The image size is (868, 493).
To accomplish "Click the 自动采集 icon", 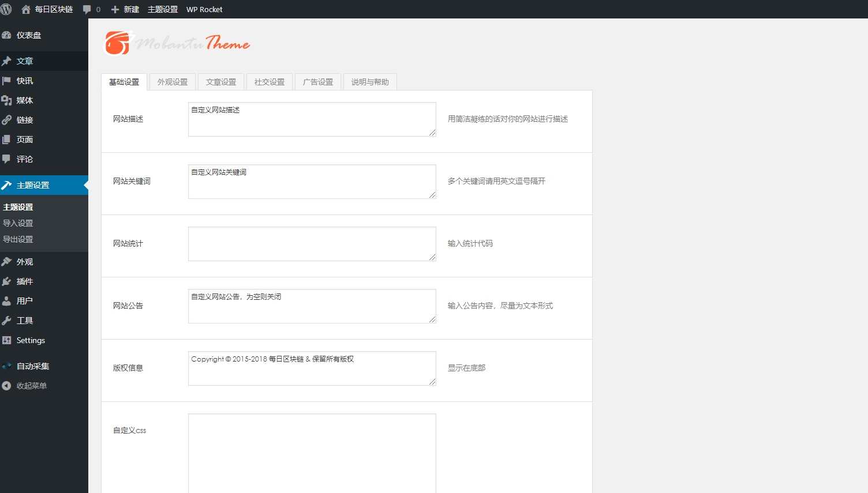I will pos(6,366).
